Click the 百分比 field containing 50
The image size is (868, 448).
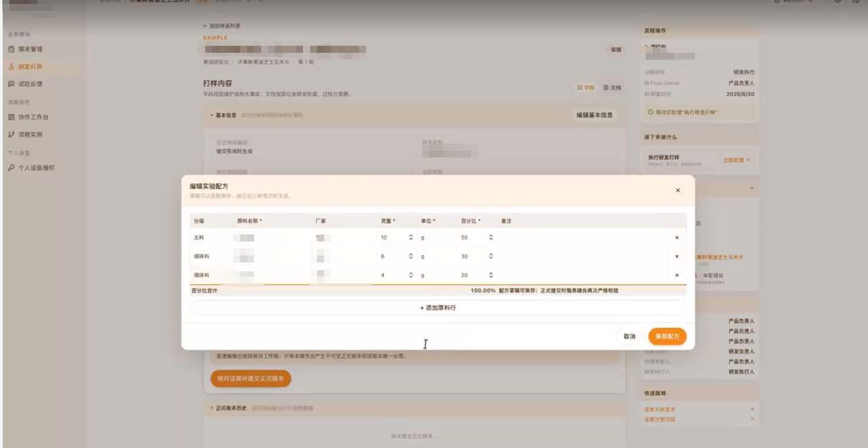tap(477, 238)
